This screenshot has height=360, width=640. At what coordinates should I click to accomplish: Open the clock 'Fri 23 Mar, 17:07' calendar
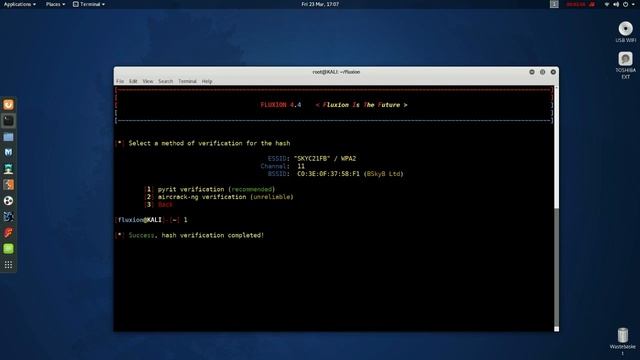[x=320, y=4]
